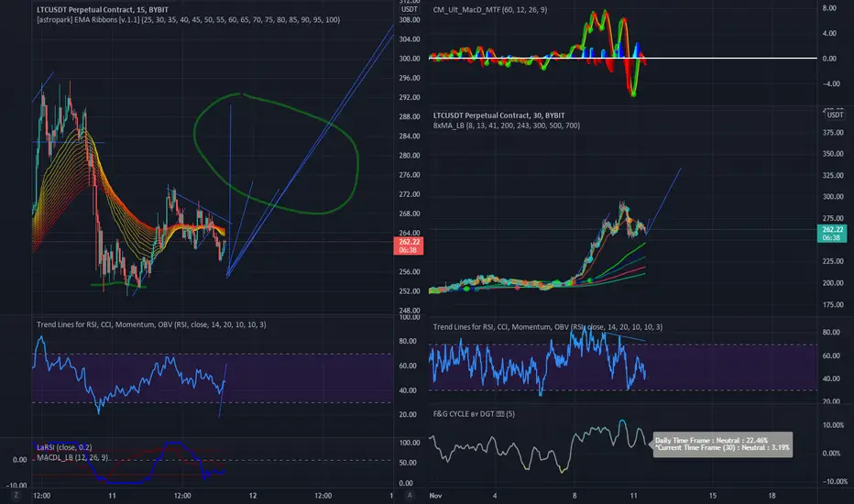Click 8.00 on the MACD pane axis
Image resolution: width=854 pixels, height=504 pixels.
829,7
